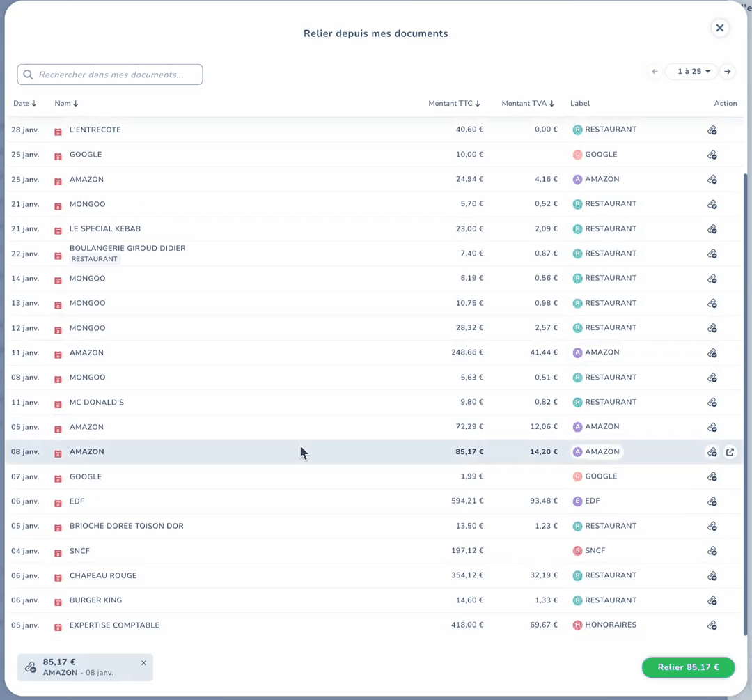752x700 pixels.
Task: Click the 'MC DONALD'S' document name
Action: tap(96, 402)
